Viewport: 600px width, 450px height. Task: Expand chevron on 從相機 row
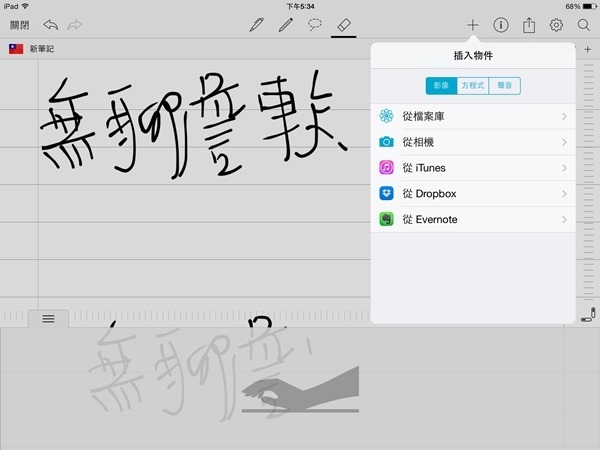click(564, 142)
